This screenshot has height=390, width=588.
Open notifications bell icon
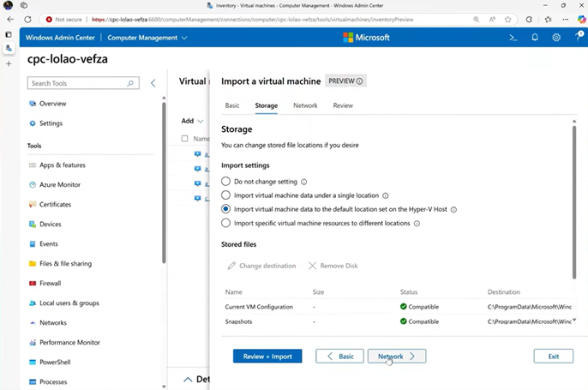click(x=535, y=38)
